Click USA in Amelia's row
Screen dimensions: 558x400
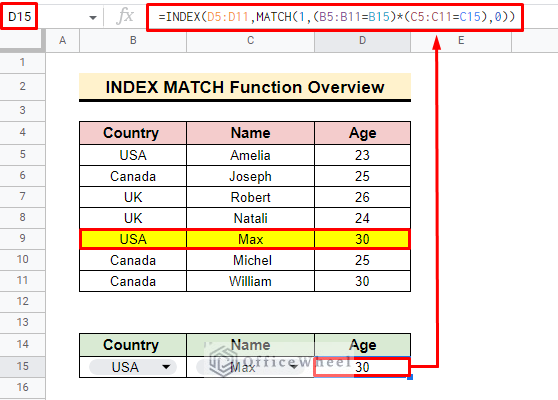coord(133,155)
